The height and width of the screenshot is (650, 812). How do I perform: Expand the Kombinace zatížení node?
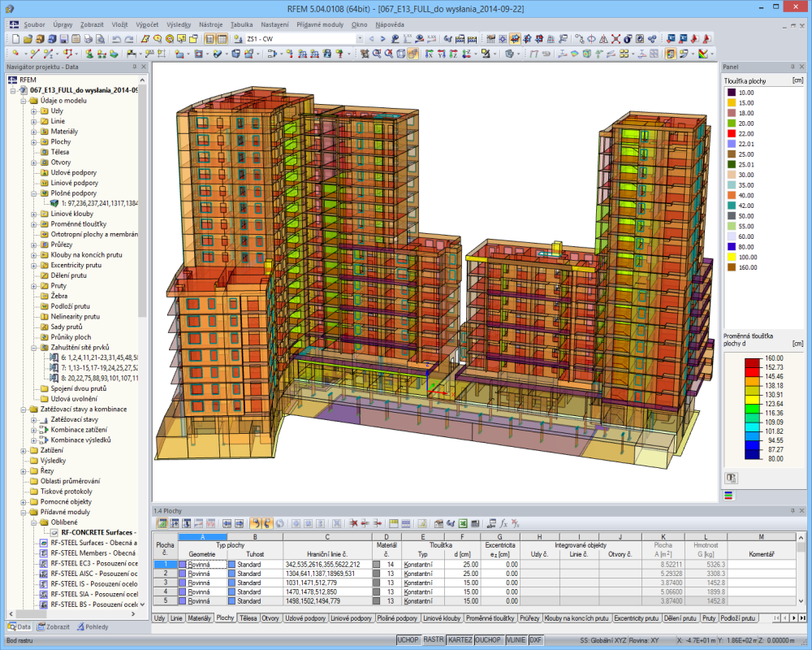click(x=33, y=430)
